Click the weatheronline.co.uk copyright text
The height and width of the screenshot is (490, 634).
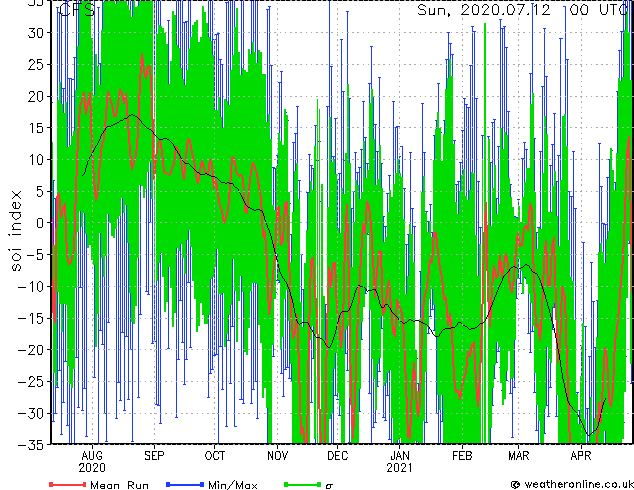coord(572,484)
